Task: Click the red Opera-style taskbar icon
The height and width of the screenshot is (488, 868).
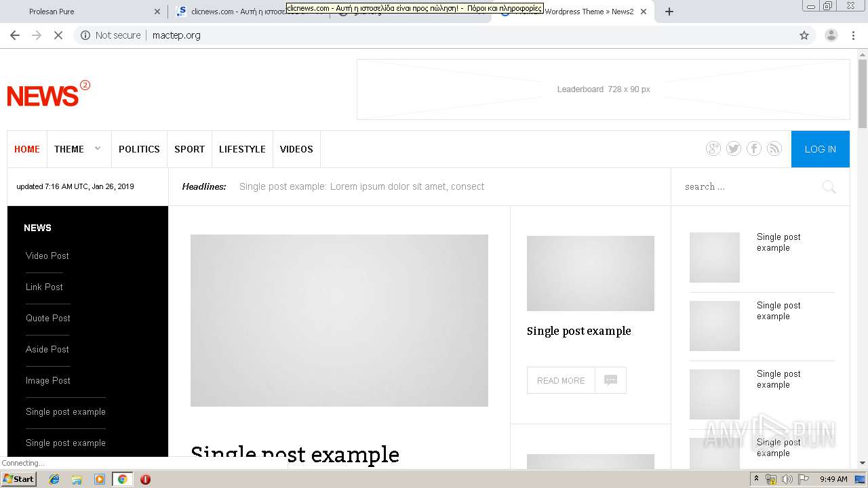Action: pyautogui.click(x=145, y=479)
